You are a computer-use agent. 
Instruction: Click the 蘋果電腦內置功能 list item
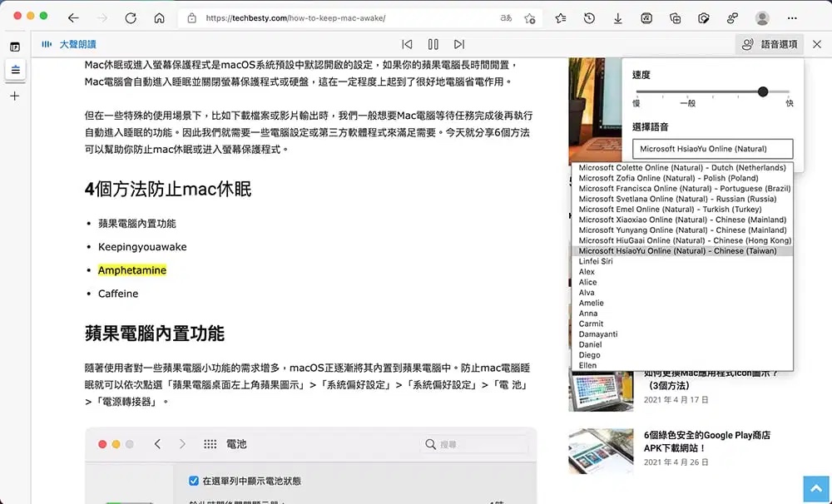click(137, 224)
